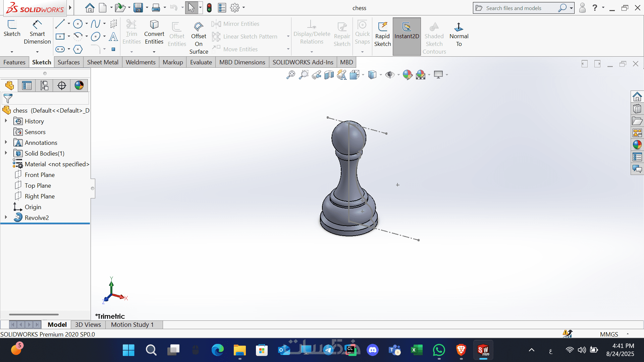Toggle the Hide/Show Items eye icon

point(389,74)
